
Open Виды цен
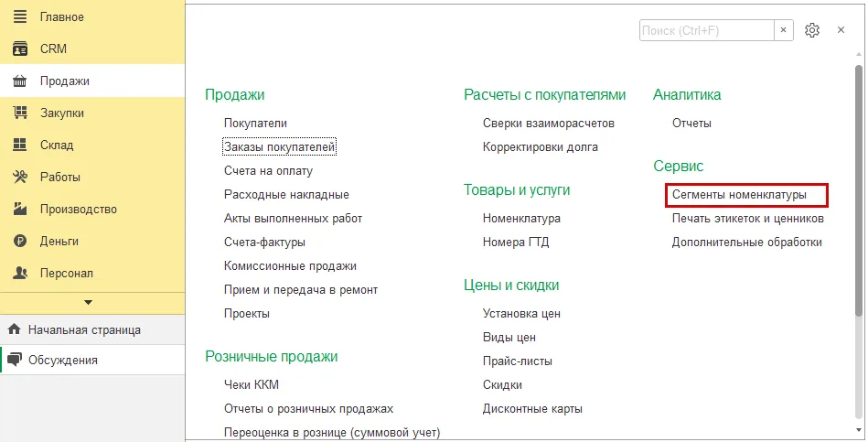509,338
